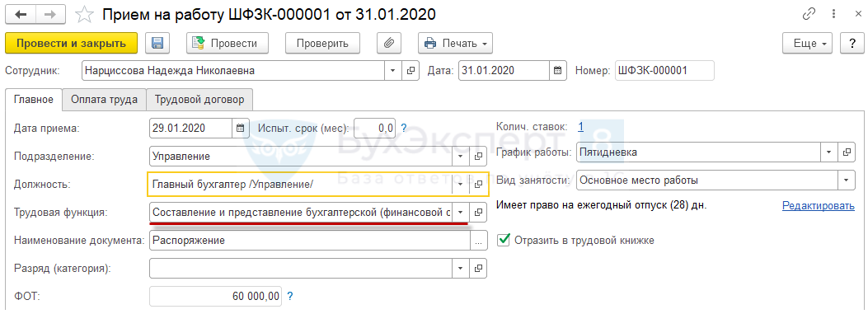Viewport: 868px width, 314px height.
Task: Click the Редактировать link
Action: click(x=819, y=206)
